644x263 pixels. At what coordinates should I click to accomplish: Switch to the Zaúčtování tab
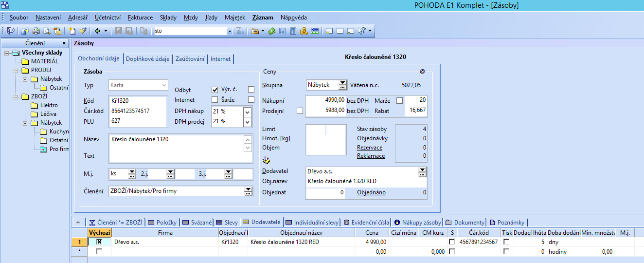coord(190,58)
